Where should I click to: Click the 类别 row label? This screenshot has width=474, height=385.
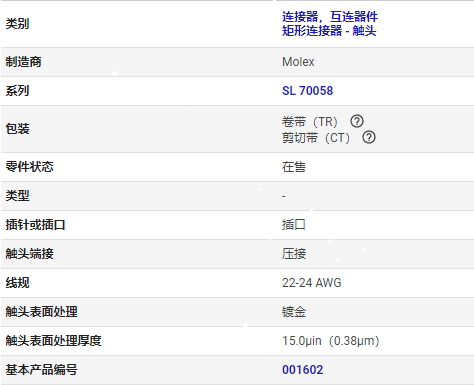(17, 24)
